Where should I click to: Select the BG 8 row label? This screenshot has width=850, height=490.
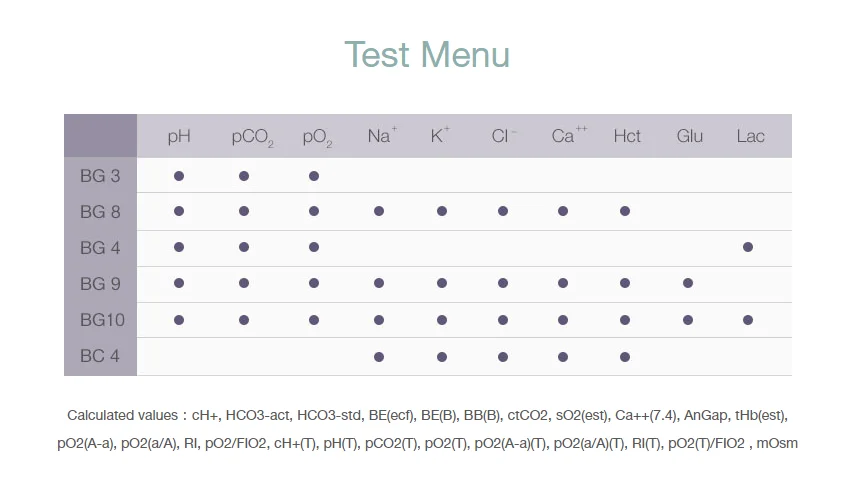pos(100,211)
